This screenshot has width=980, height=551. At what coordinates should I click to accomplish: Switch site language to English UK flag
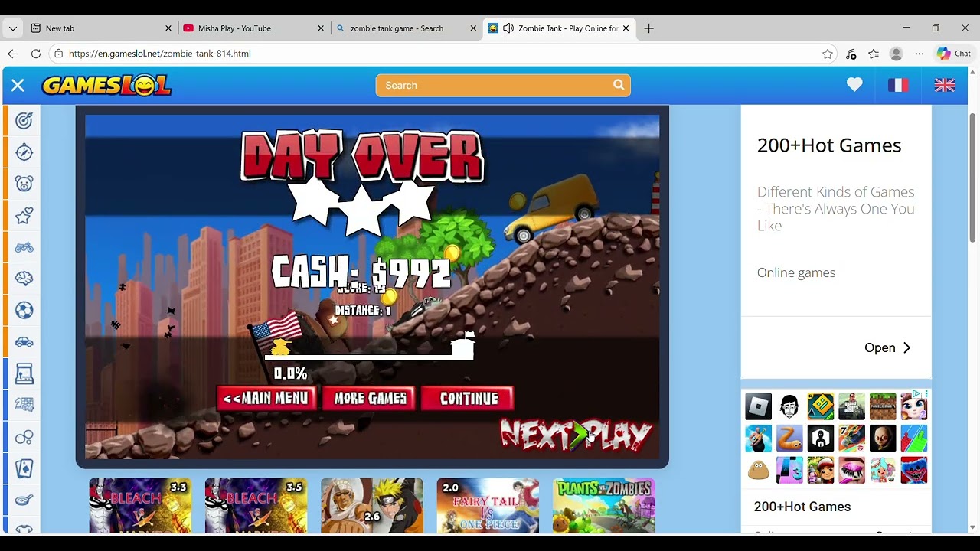(x=945, y=85)
